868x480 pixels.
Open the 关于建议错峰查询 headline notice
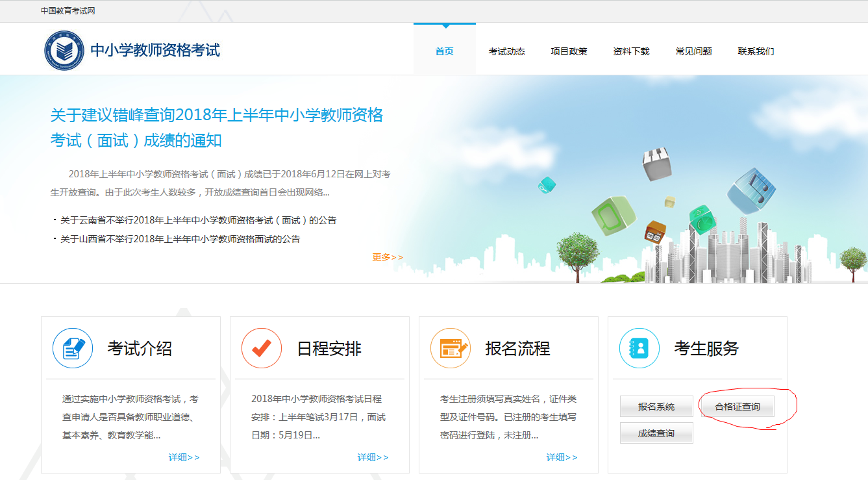coord(217,127)
